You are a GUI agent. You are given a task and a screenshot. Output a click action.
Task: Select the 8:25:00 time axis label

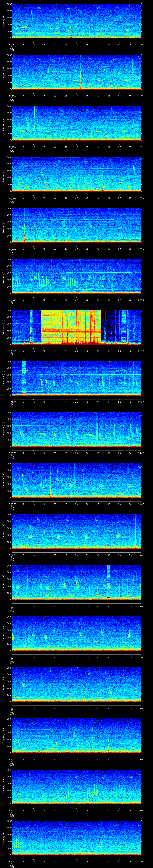click(12, 606)
